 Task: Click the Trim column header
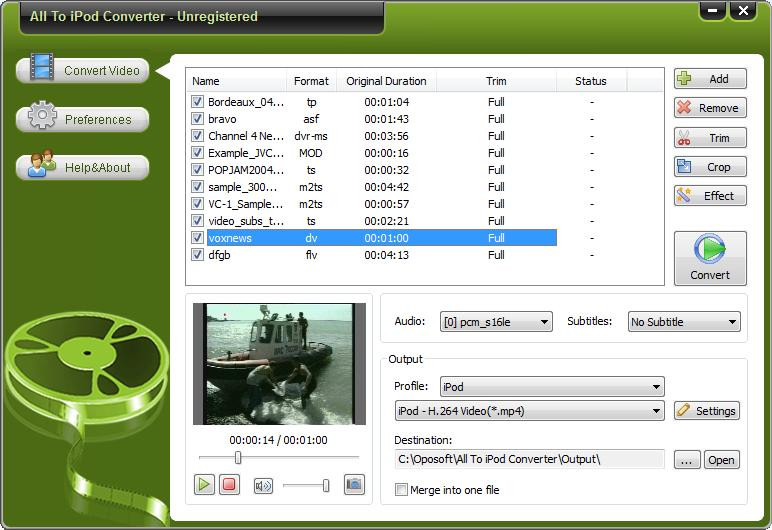(496, 81)
